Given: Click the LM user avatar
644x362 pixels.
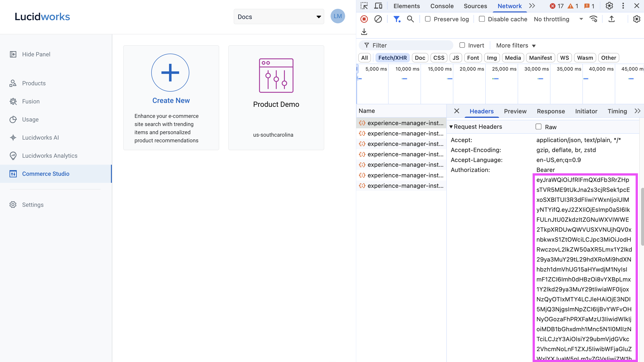Looking at the screenshot, I should coord(337,16).
